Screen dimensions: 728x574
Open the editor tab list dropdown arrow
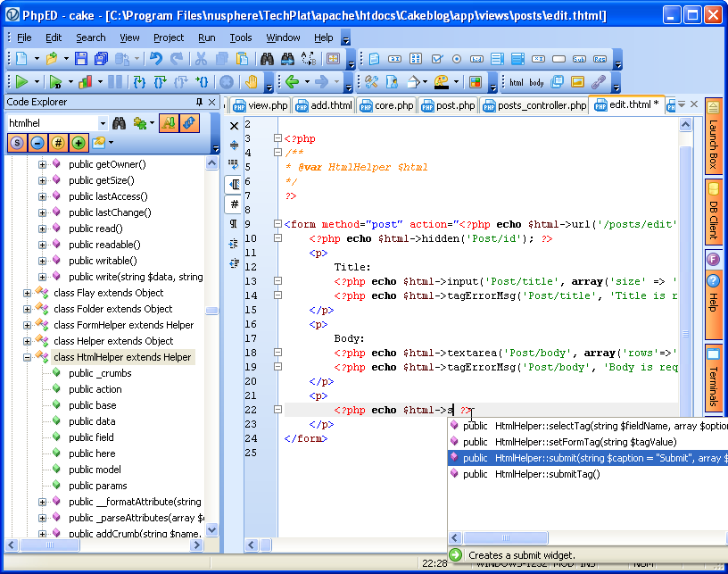(682, 104)
